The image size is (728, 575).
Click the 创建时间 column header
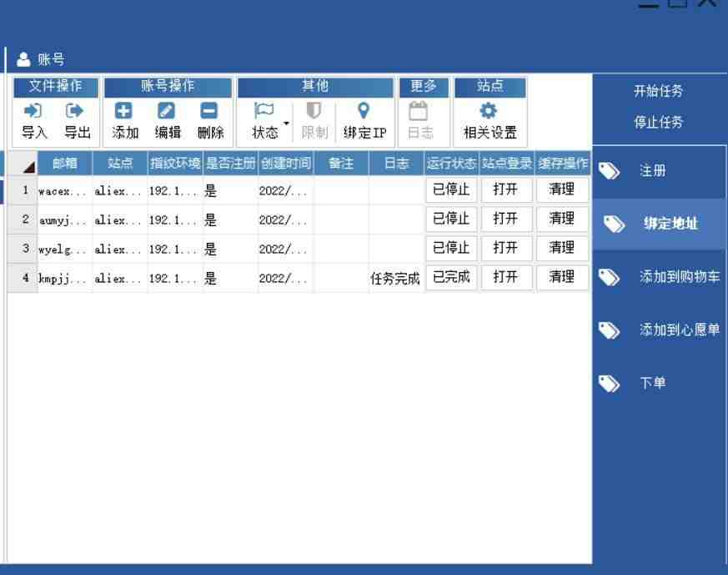point(286,164)
